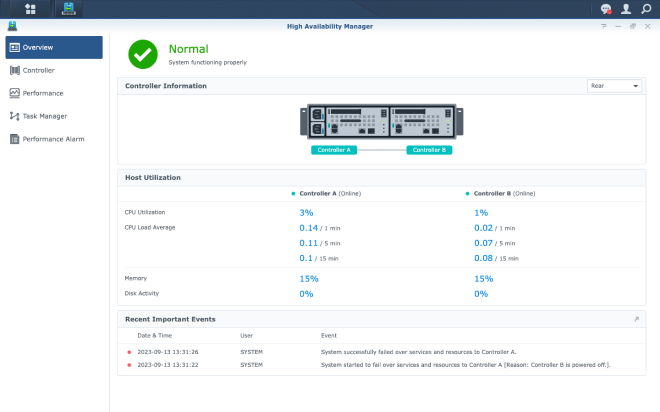
Task: Click the green Normal status checkmark icon
Action: pyautogui.click(x=143, y=53)
